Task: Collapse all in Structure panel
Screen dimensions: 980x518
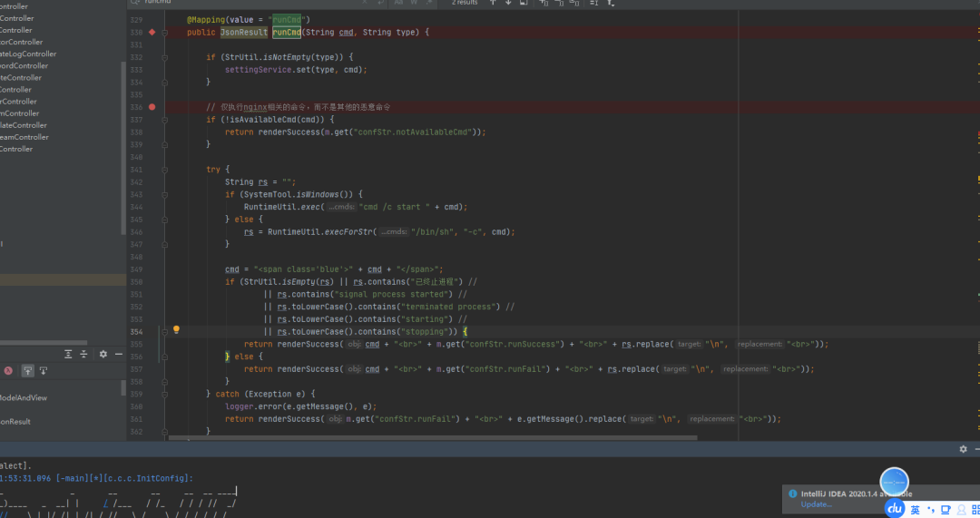Action: click(x=83, y=355)
